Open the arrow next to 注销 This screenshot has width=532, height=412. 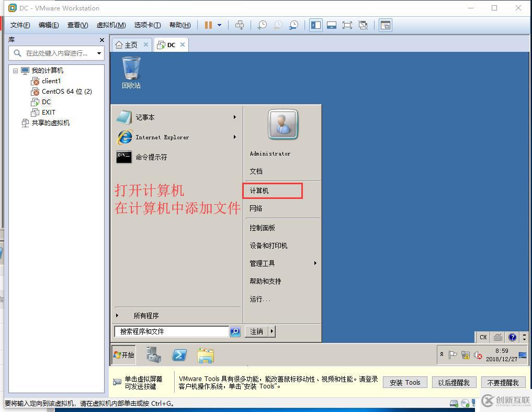click(x=272, y=331)
